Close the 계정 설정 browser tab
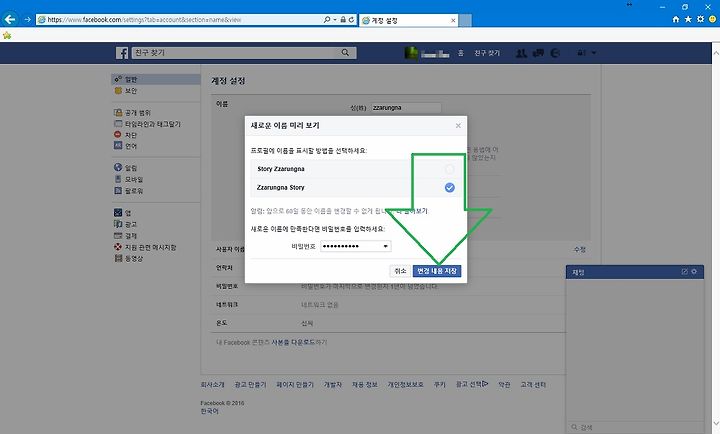 coord(453,20)
